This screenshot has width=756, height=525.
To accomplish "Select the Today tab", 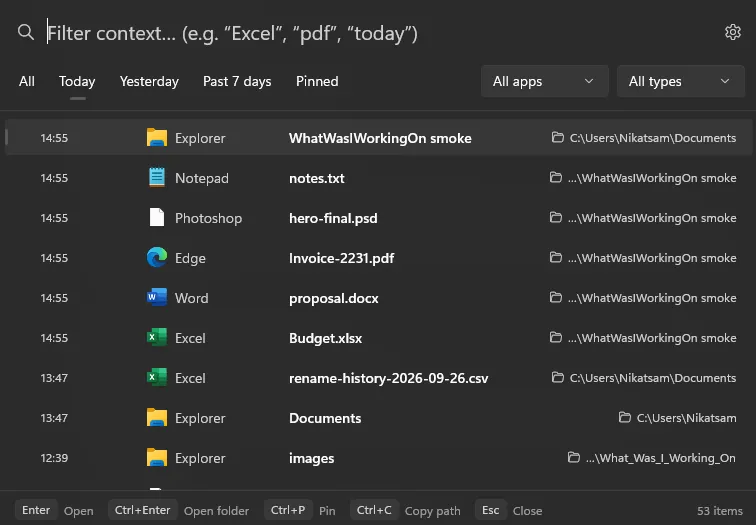I will coord(77,81).
